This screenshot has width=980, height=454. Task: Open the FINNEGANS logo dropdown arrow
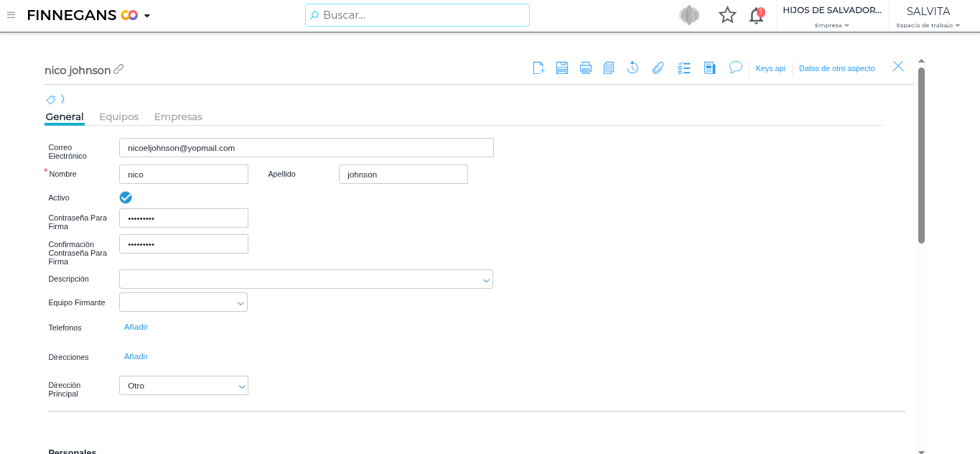pos(147,16)
